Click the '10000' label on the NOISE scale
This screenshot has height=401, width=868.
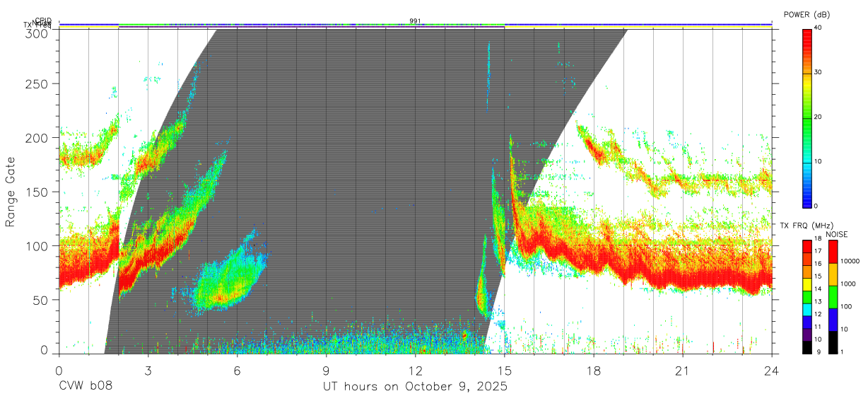pyautogui.click(x=850, y=261)
